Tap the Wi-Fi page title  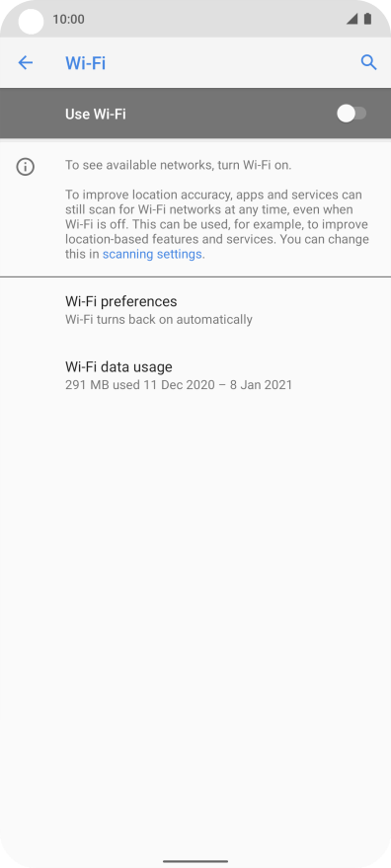(x=85, y=63)
